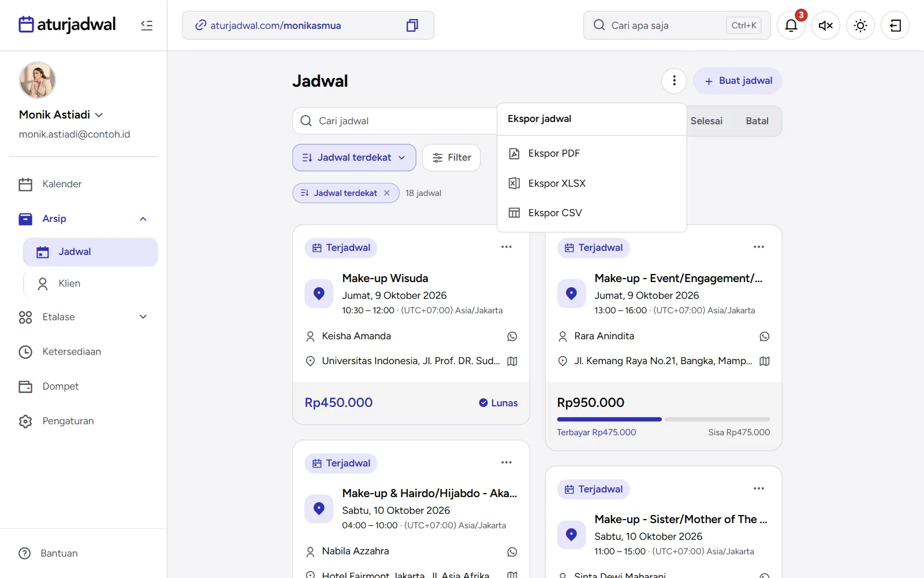This screenshot has width=924, height=578.
Task: Open Monik Astiadi's profile avatar
Action: tap(38, 80)
